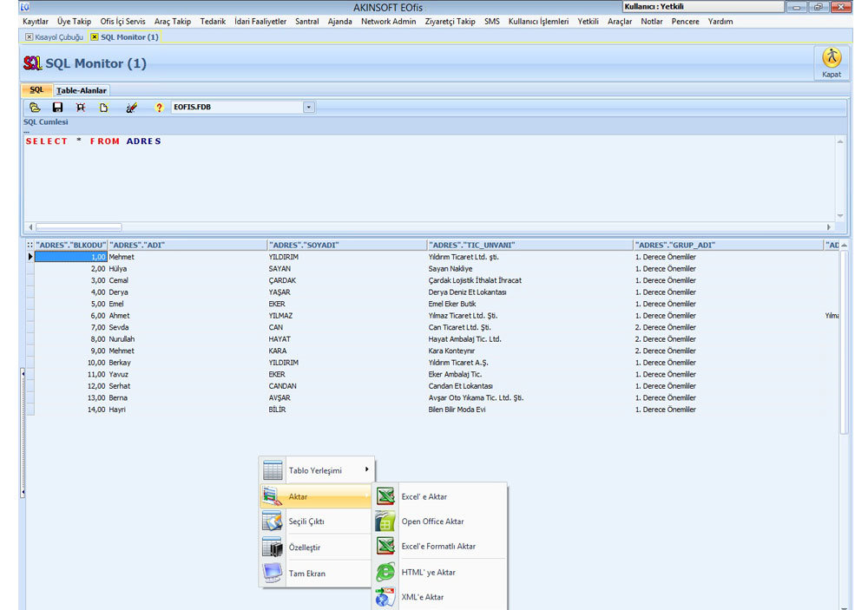The height and width of the screenshot is (610, 868).
Task: Choose Seçili Çıktı from the context menu
Action: point(317,521)
